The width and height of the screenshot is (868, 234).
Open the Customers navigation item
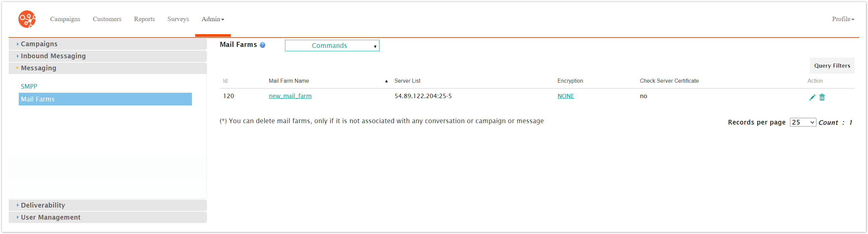pos(107,19)
